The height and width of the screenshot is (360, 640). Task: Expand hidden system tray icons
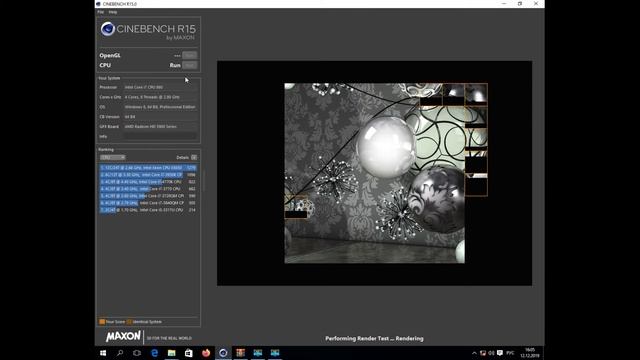[x=474, y=353]
